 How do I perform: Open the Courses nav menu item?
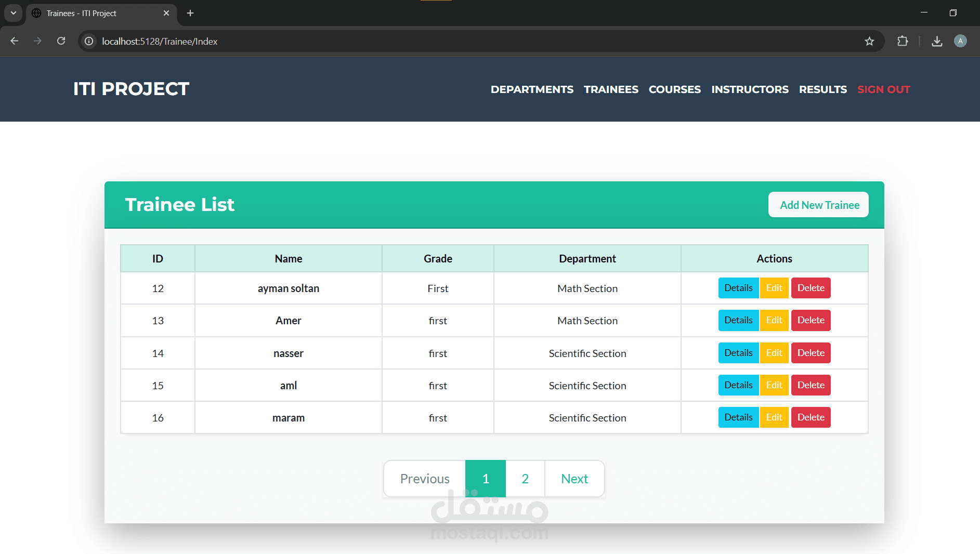coord(675,89)
